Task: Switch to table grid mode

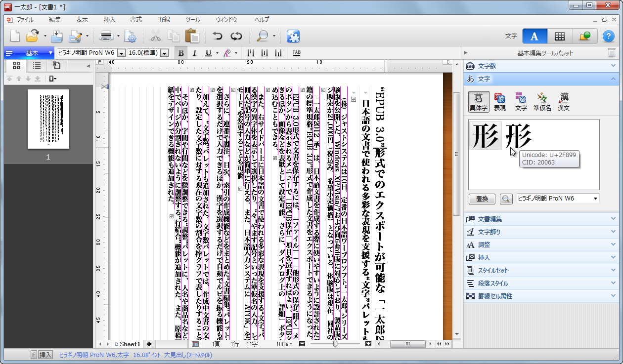Action: [x=560, y=36]
